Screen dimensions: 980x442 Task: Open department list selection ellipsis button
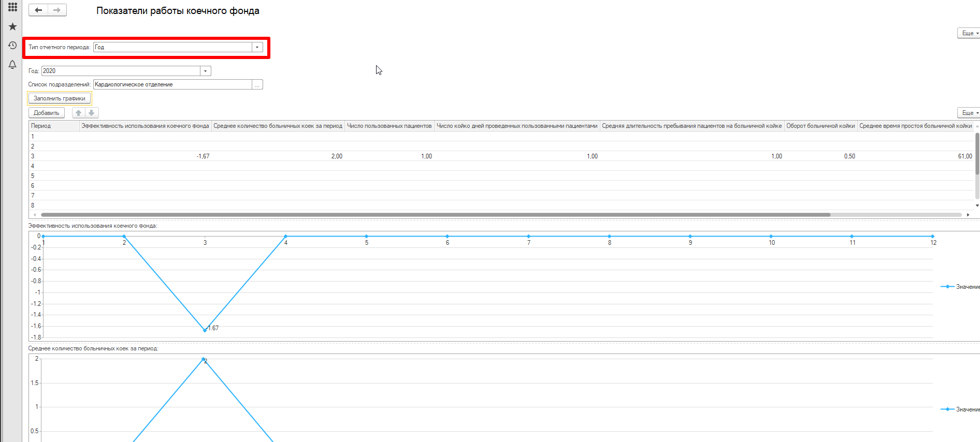(x=257, y=85)
